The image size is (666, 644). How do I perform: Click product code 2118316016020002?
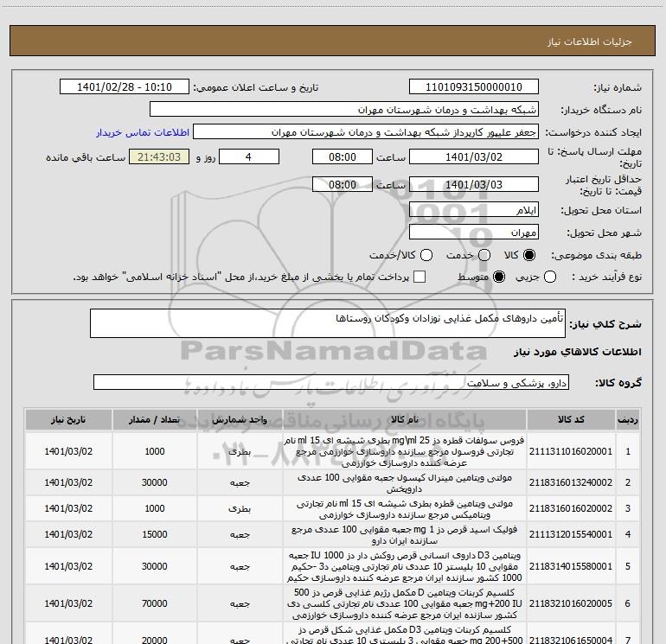[x=571, y=508]
